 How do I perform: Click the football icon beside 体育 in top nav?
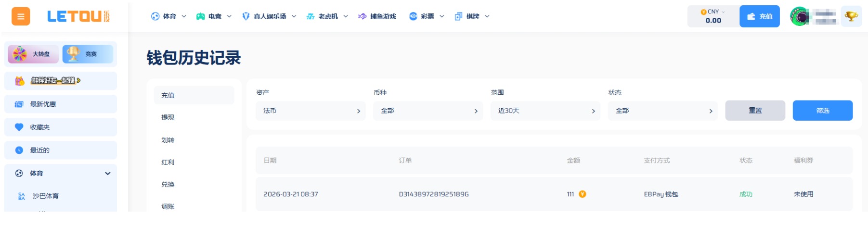[x=155, y=16]
